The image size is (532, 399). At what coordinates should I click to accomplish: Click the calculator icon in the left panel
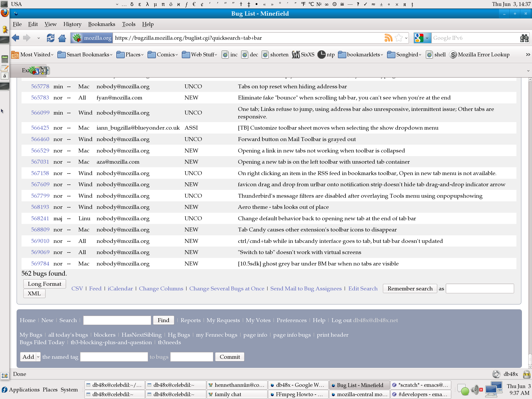click(x=5, y=59)
